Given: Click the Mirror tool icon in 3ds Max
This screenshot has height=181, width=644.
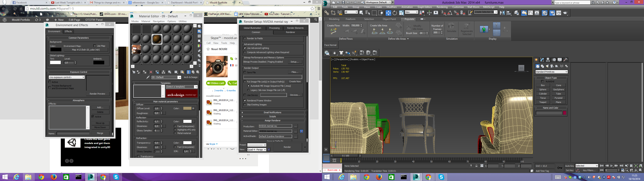Looking at the screenshot, I should coord(502,12).
